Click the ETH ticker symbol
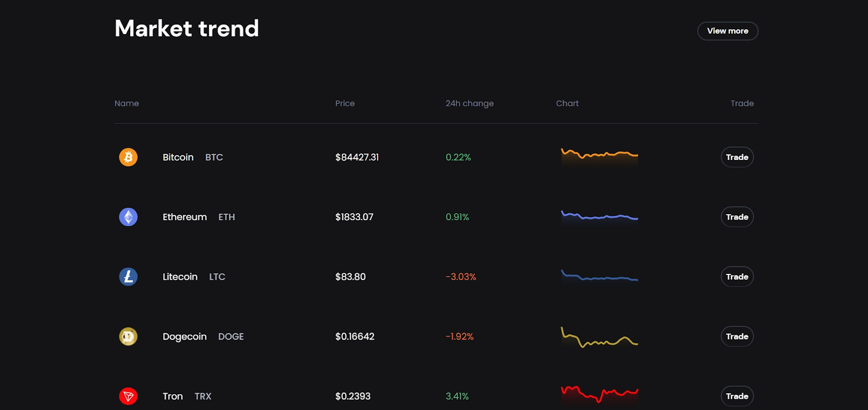This screenshot has height=410, width=868. pos(227,217)
